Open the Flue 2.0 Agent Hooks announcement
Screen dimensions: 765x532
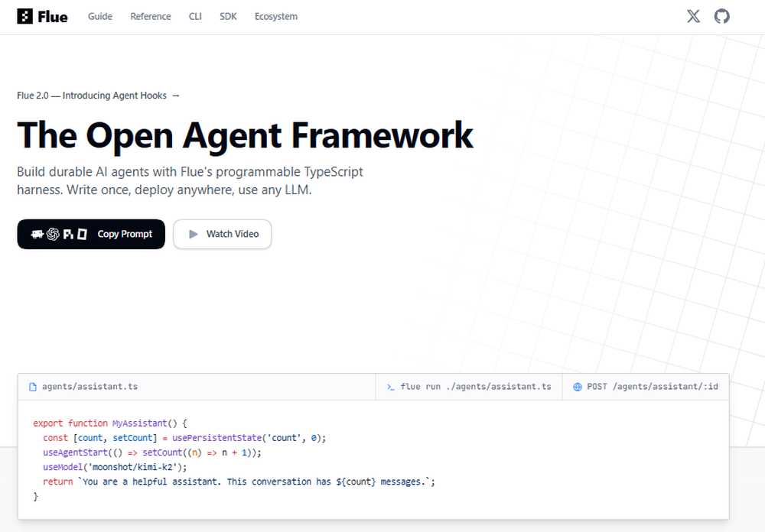[98, 96]
